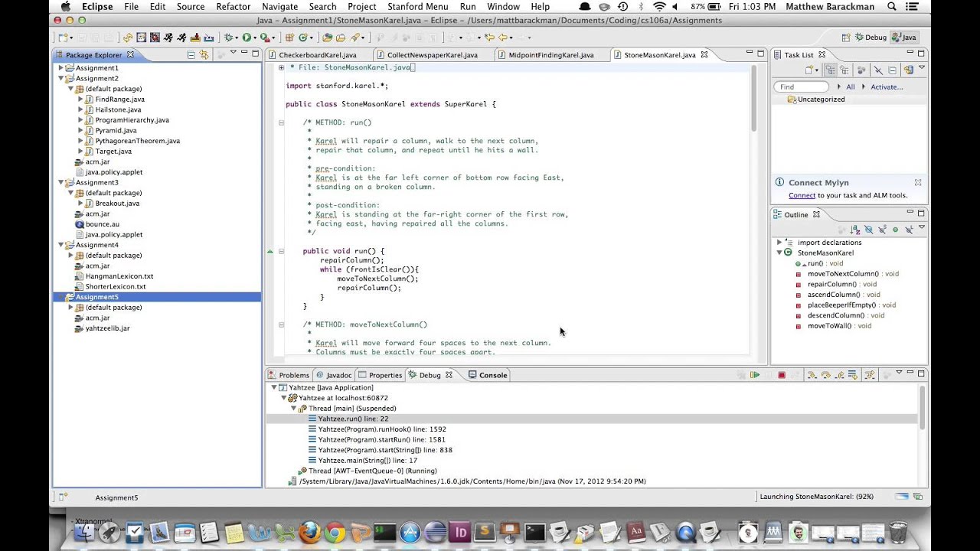980x551 pixels.
Task: Switch to the Problems tab
Action: tap(288, 375)
